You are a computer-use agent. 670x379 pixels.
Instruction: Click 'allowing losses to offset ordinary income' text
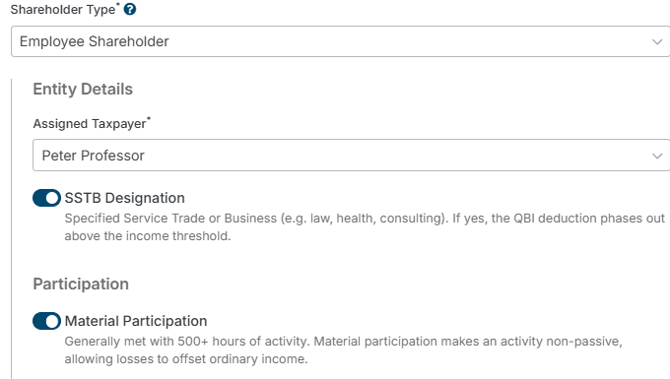tap(186, 359)
